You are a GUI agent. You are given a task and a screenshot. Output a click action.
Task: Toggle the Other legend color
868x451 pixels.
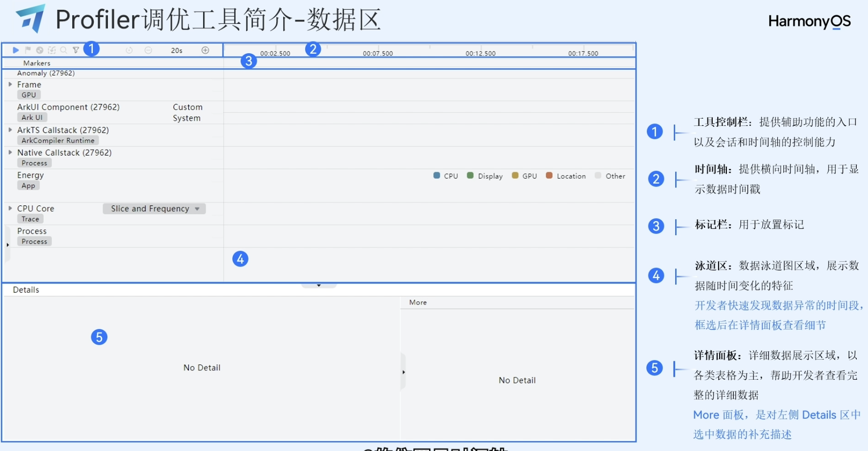click(x=598, y=175)
